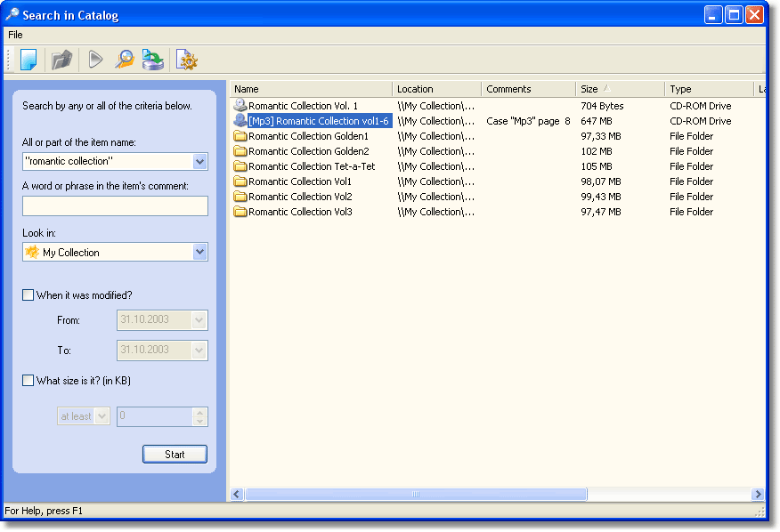Click CD icon of [Mp3] Romantic Collection vol1-6
The height and width of the screenshot is (532, 780).
click(x=240, y=120)
